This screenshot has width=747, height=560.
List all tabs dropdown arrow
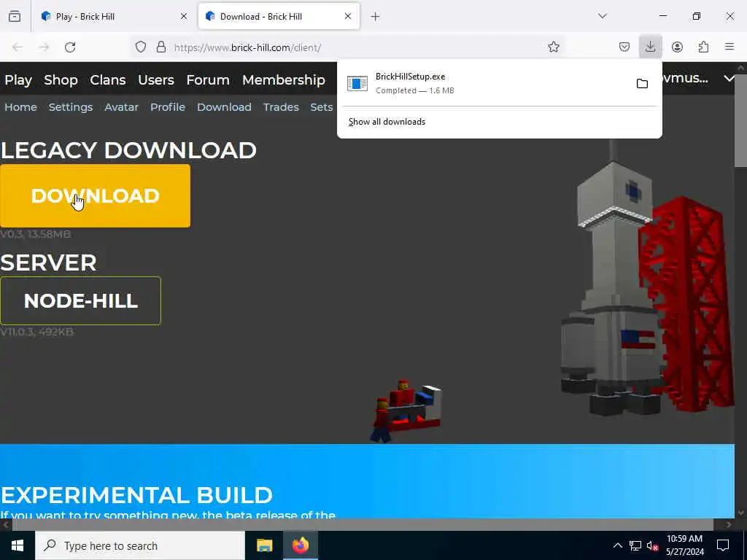click(x=603, y=16)
